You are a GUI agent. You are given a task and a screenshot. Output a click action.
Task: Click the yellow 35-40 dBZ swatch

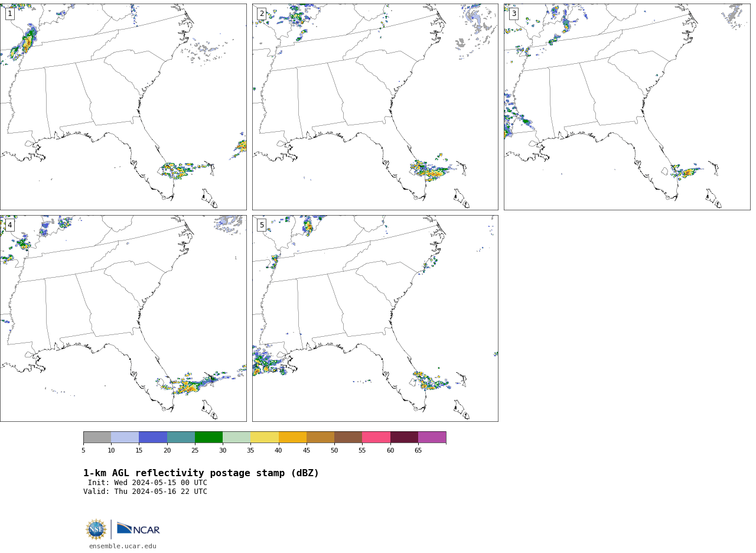point(265,437)
